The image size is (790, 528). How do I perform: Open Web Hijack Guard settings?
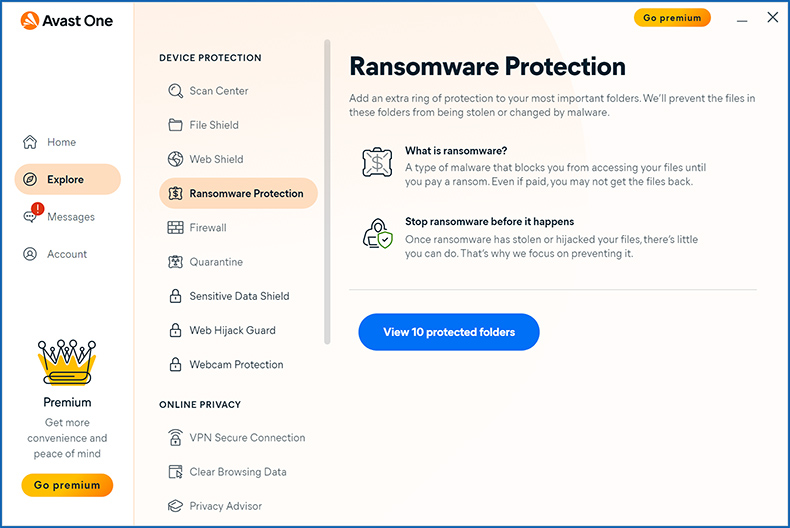232,330
